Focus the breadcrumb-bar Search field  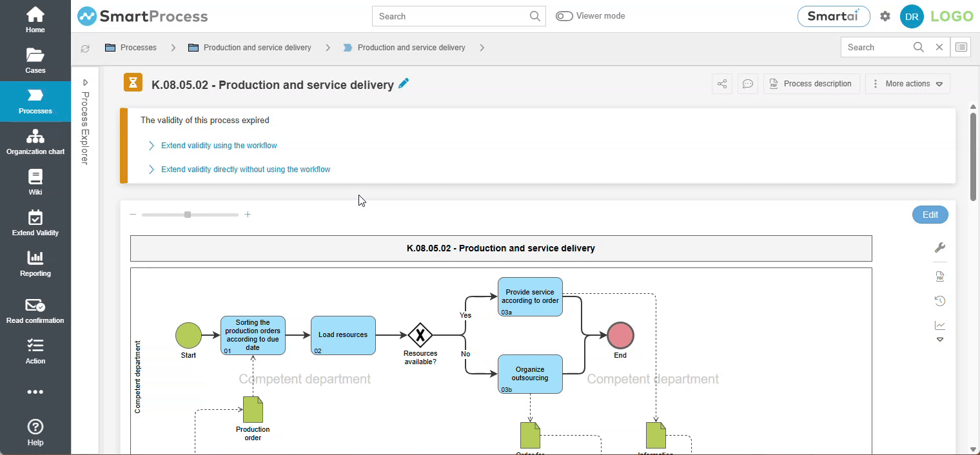tap(877, 47)
